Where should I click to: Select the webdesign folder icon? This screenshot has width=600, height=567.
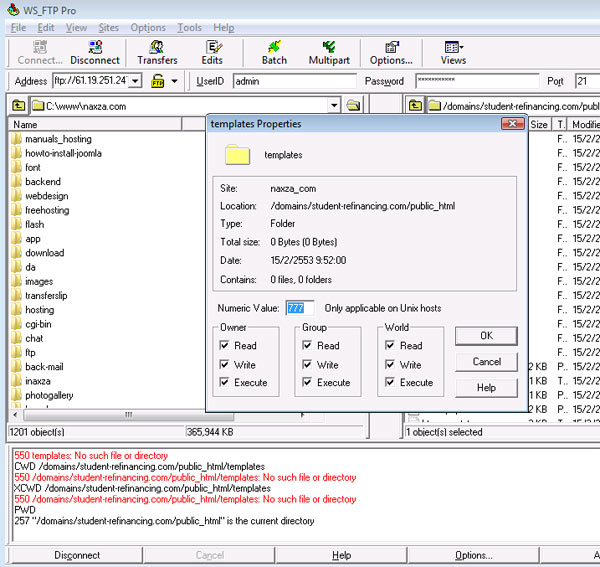(x=16, y=196)
